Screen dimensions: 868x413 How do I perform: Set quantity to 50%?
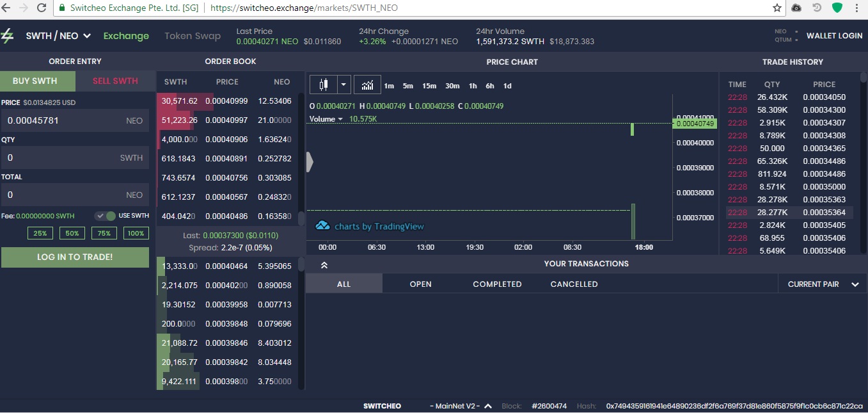point(72,233)
